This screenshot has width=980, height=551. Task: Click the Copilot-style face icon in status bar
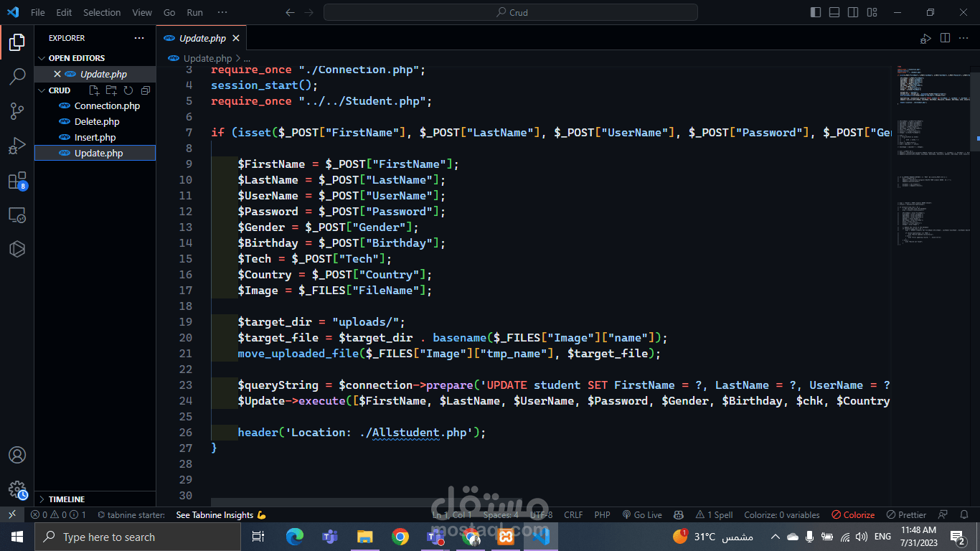tap(678, 514)
